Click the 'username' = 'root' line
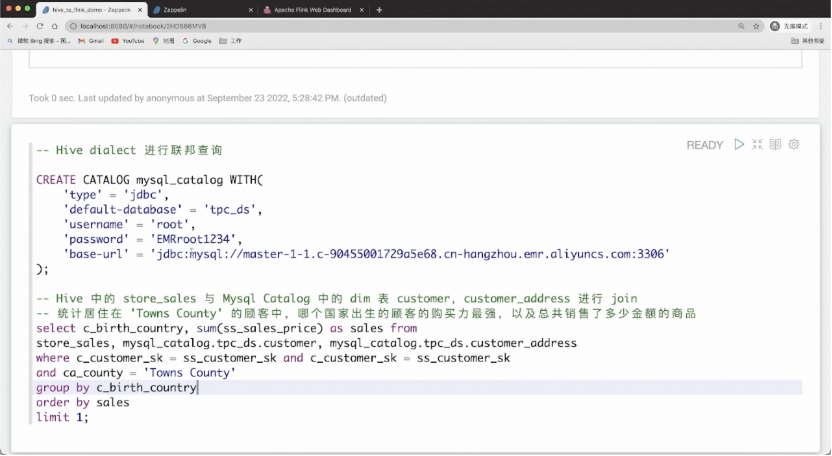 pos(129,225)
